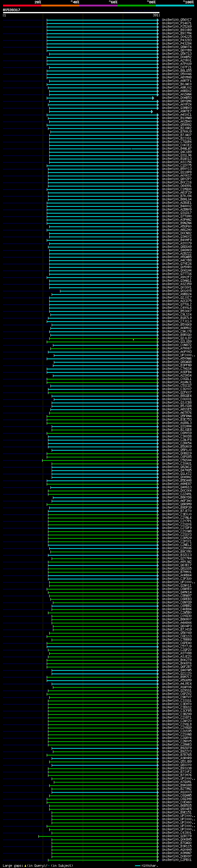The width and height of the screenshot is (197, 868).
Task: Click the UniRef100_Q0K8H5 label
Action: point(177,839)
